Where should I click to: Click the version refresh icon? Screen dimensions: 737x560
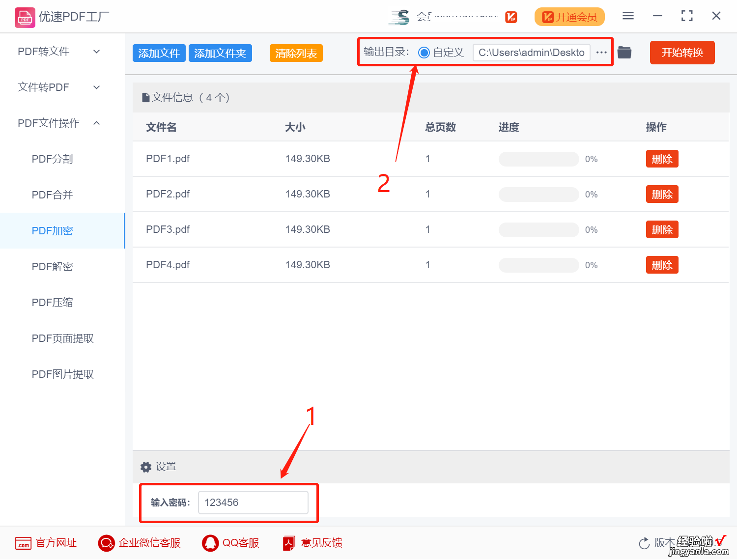[x=644, y=543]
